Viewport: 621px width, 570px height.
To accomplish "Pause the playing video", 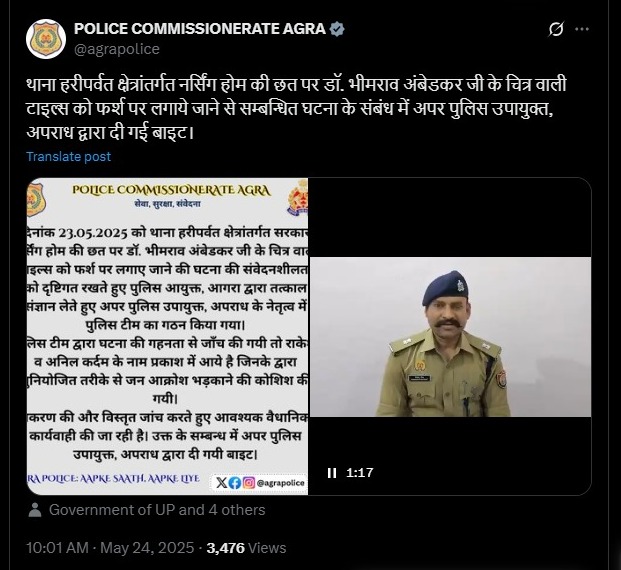I will tap(332, 473).
